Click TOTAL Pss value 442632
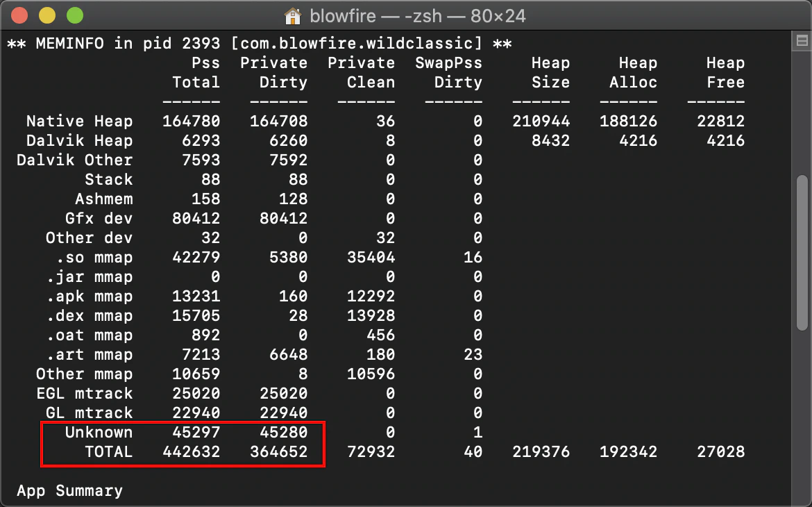This screenshot has width=812, height=507. point(191,451)
